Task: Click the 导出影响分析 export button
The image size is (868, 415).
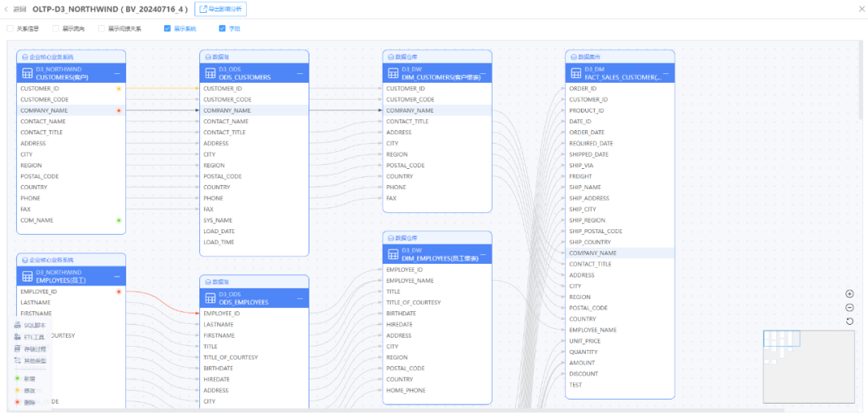Action: 220,9
